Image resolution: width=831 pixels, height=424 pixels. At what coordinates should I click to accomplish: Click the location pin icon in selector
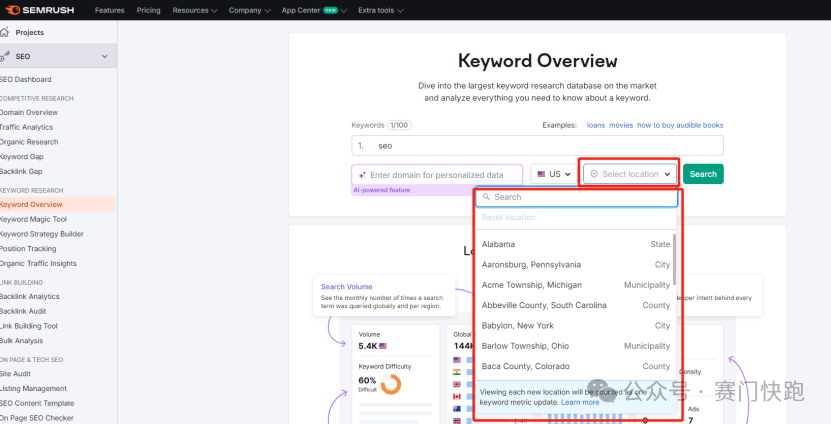594,174
